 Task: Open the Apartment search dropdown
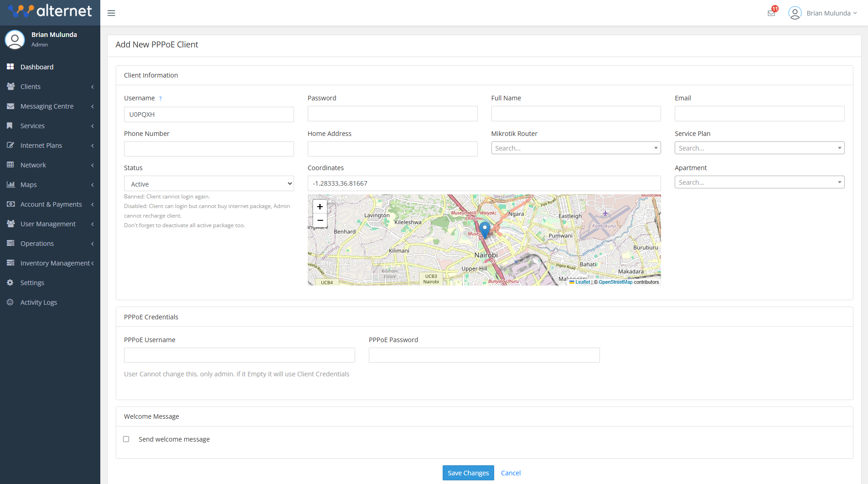pos(759,182)
